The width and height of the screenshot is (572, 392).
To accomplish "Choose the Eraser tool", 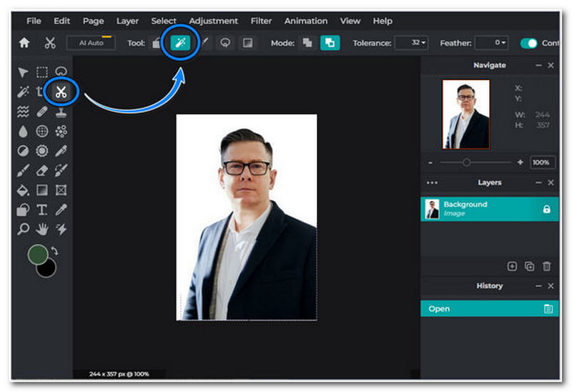I will (x=42, y=170).
